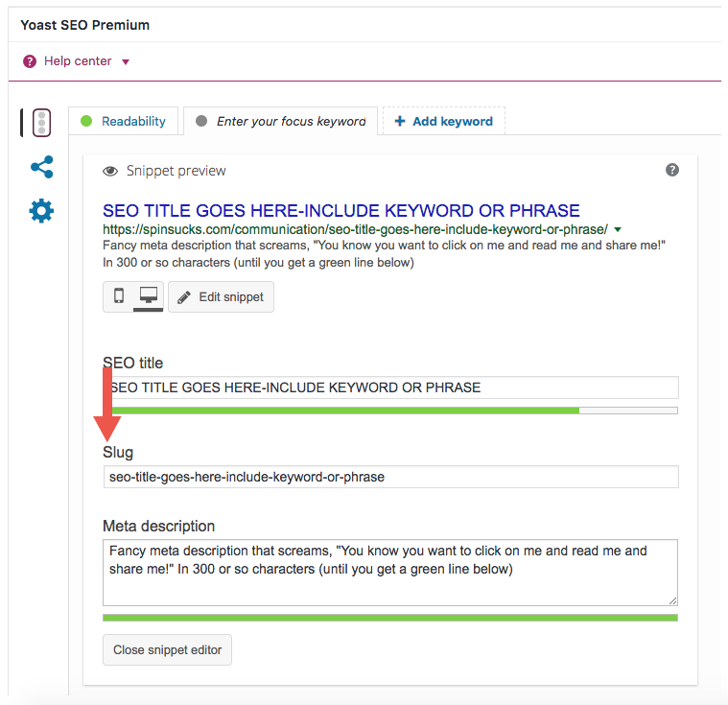Image resolution: width=728 pixels, height=705 pixels.
Task: Click inside the Meta description text area
Action: coord(390,572)
